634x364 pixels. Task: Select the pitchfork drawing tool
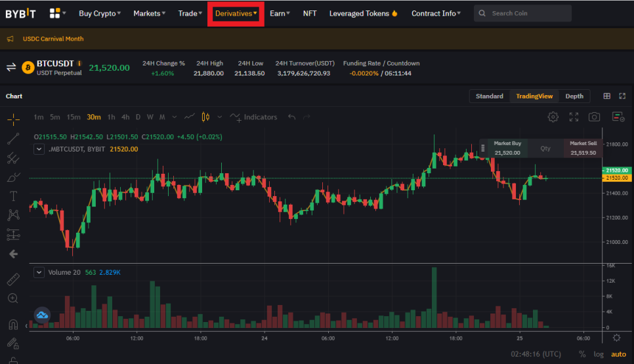pos(13,158)
